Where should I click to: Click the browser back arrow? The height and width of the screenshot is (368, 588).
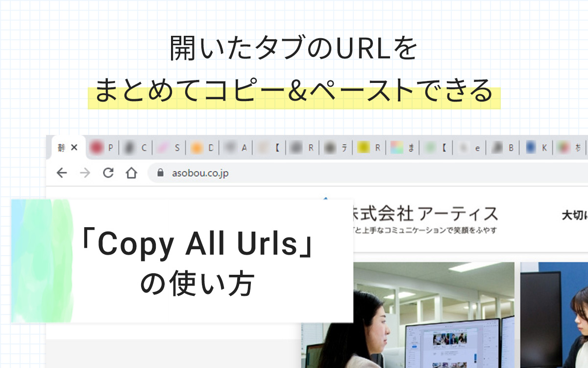point(62,173)
